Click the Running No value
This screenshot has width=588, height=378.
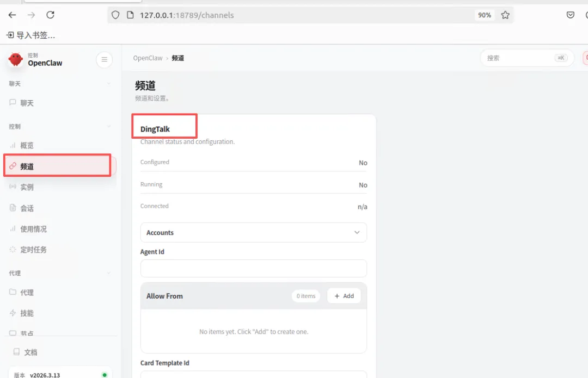(363, 185)
